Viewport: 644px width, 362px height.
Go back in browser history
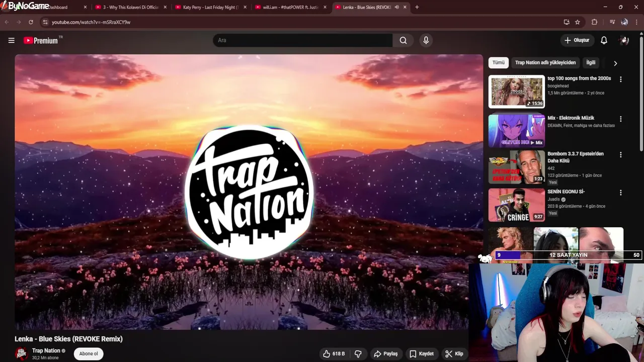click(x=7, y=22)
